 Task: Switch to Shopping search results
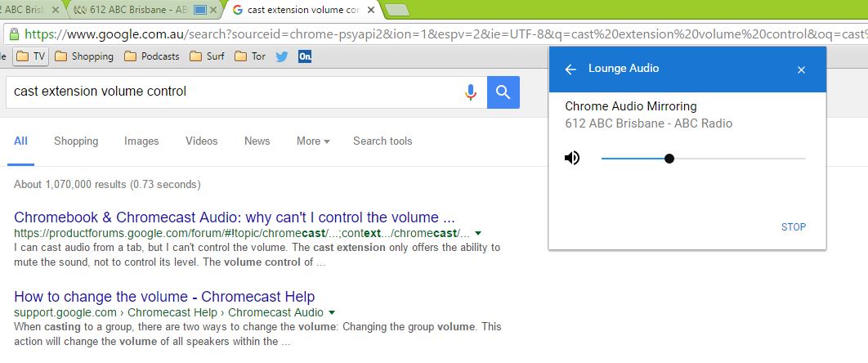coord(76,141)
